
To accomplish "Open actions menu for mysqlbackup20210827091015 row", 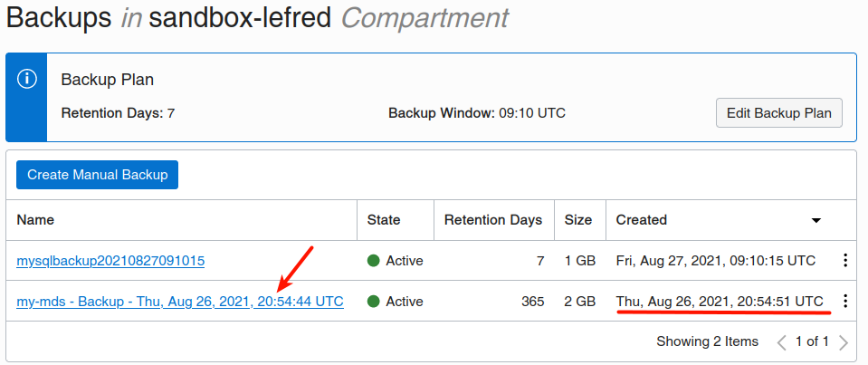I will coord(844,261).
